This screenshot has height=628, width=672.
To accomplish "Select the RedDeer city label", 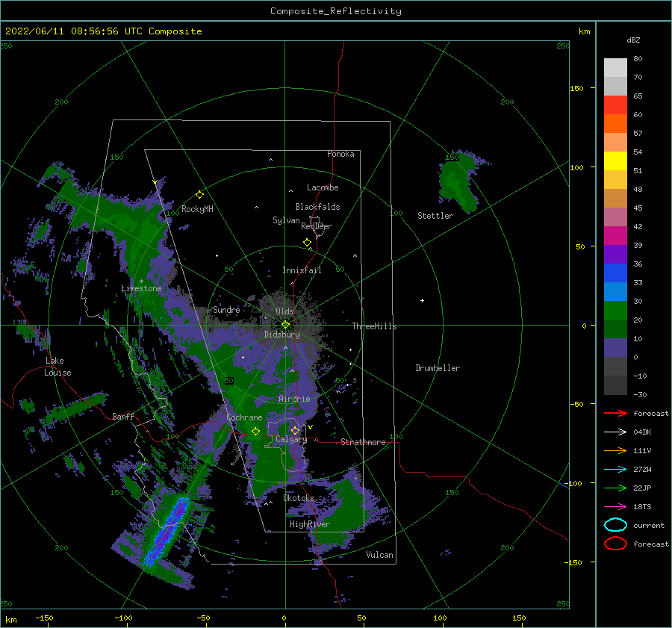I will [317, 226].
